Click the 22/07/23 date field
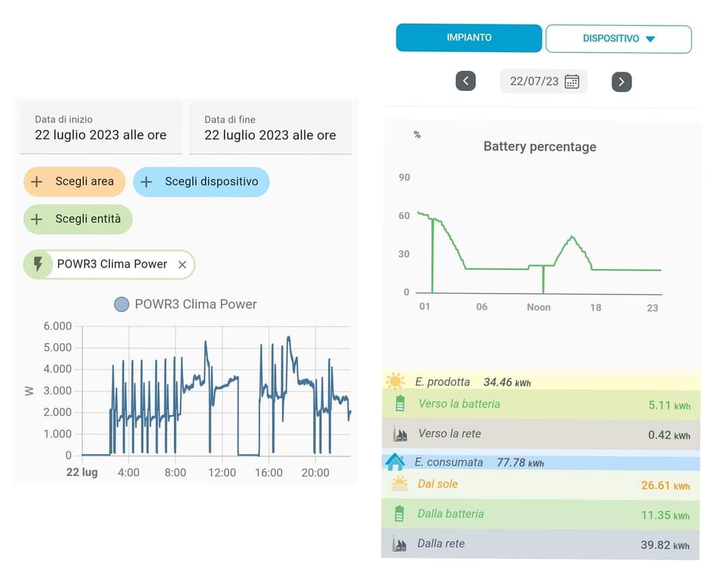This screenshot has width=728, height=582. [x=543, y=82]
